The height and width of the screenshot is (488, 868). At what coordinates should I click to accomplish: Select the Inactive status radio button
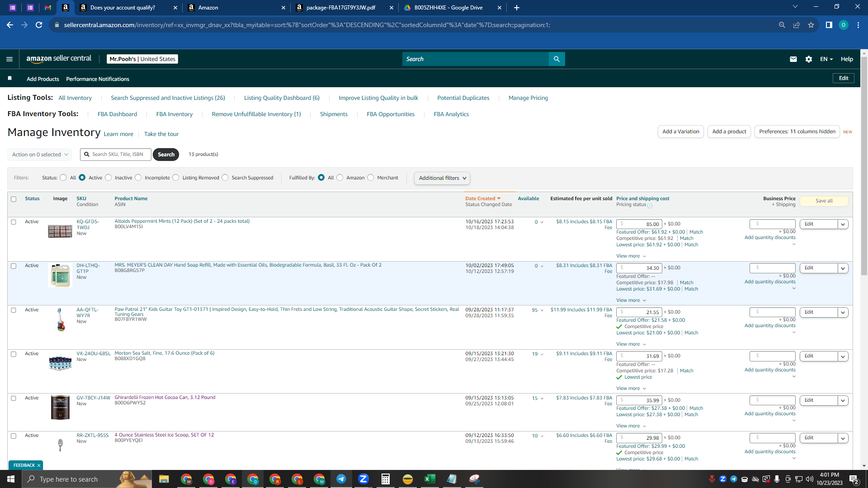tap(108, 178)
